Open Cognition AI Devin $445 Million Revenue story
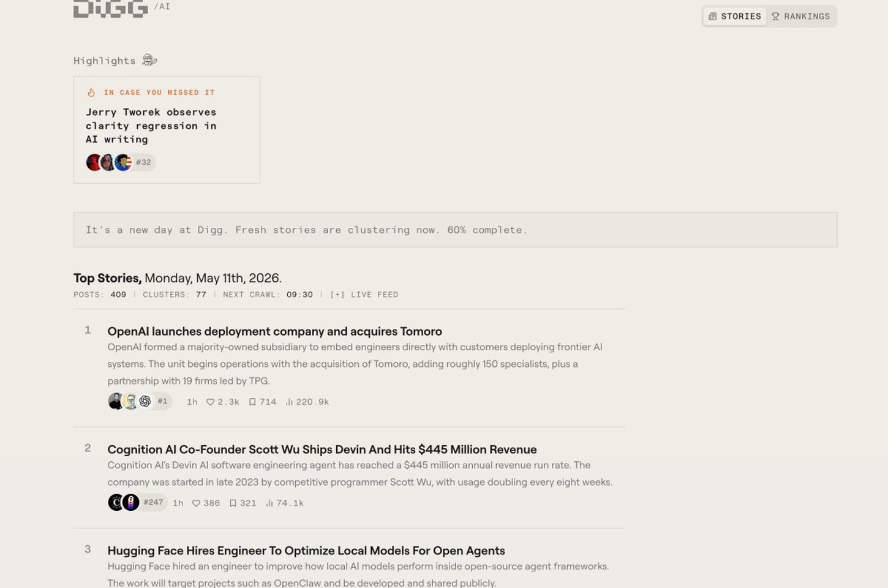 pos(322,450)
